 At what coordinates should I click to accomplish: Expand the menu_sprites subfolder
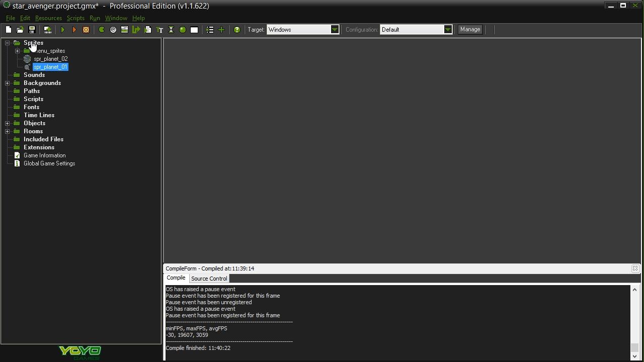[18, 51]
